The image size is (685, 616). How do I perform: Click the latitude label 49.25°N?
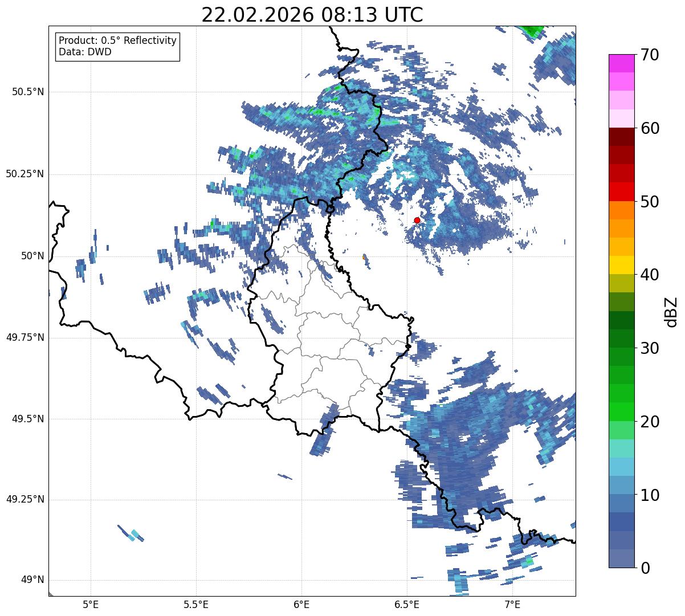pyautogui.click(x=25, y=500)
